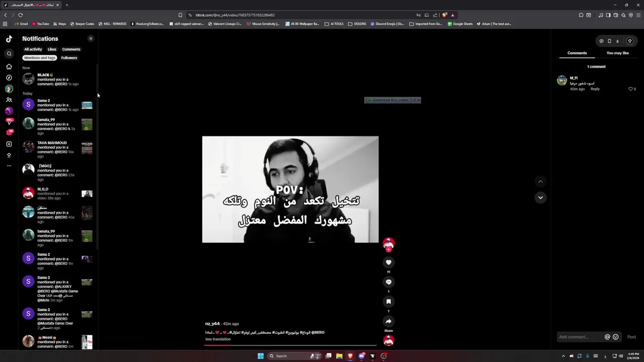Open the nz_y44 creator username
644x362 pixels.
click(212, 324)
